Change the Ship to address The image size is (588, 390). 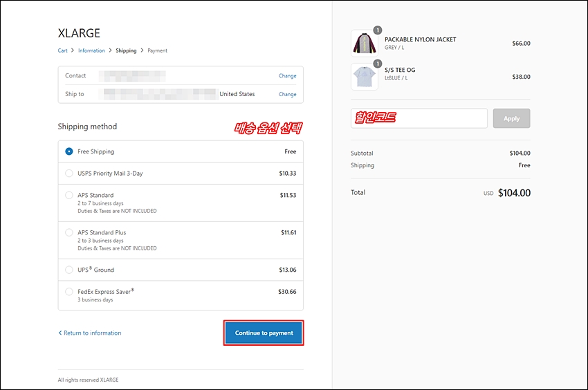point(287,94)
